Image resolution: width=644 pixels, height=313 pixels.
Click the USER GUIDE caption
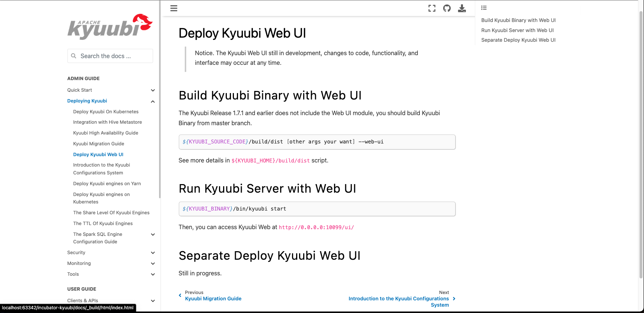(x=82, y=289)
